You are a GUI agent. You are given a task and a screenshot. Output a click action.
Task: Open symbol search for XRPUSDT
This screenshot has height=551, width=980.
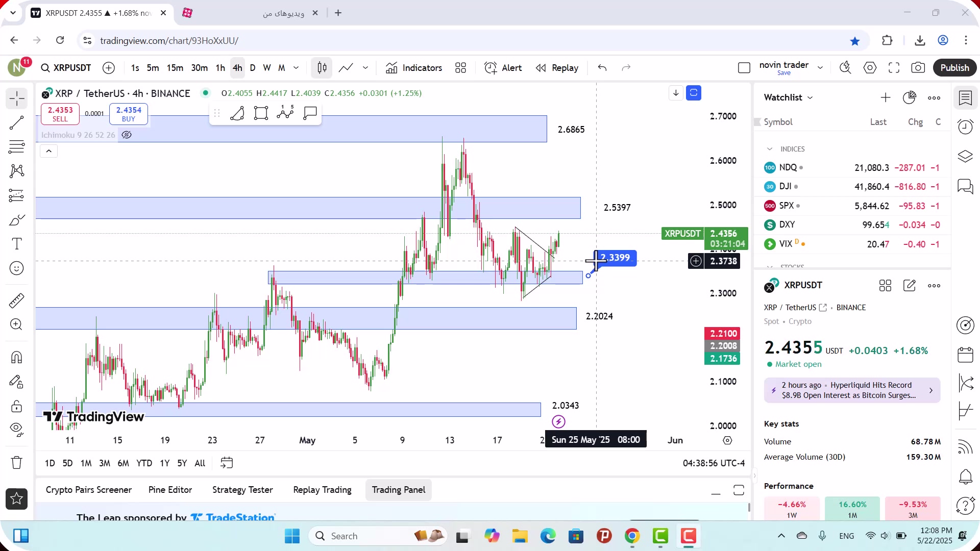click(x=66, y=68)
